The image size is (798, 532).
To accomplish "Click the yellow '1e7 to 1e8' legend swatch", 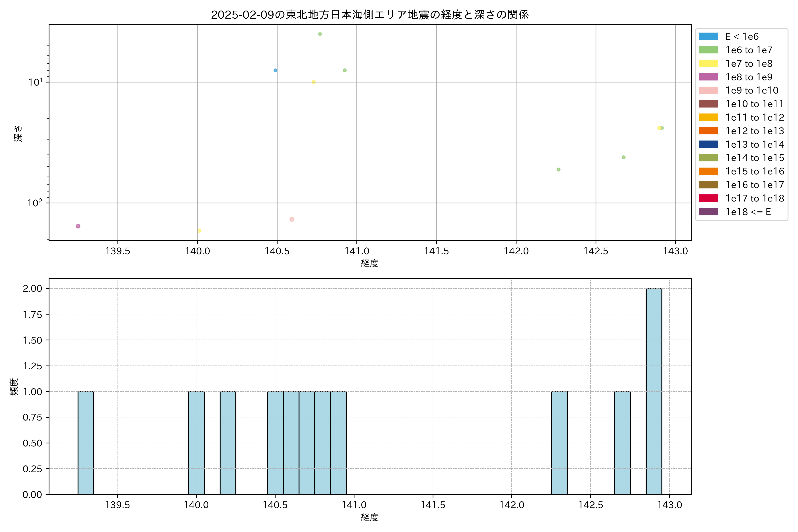I will 708,63.
